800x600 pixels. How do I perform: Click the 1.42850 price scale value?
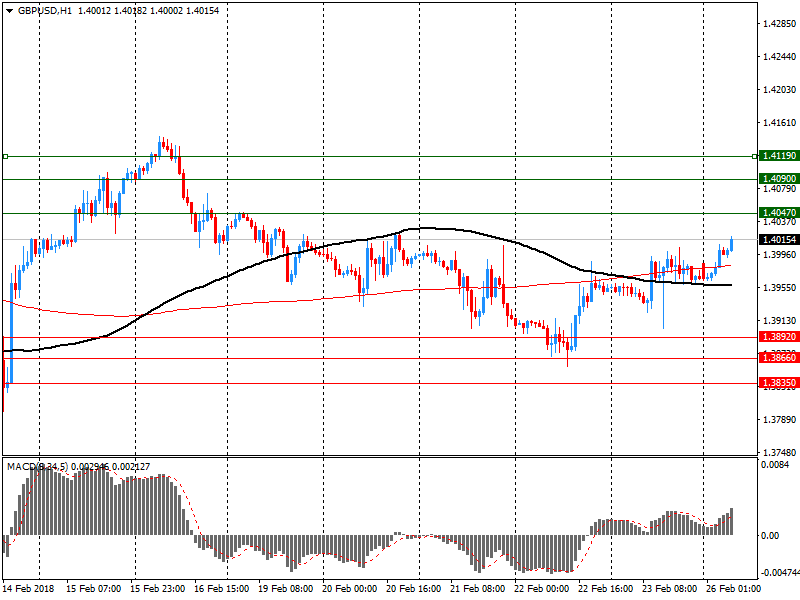coord(779,23)
